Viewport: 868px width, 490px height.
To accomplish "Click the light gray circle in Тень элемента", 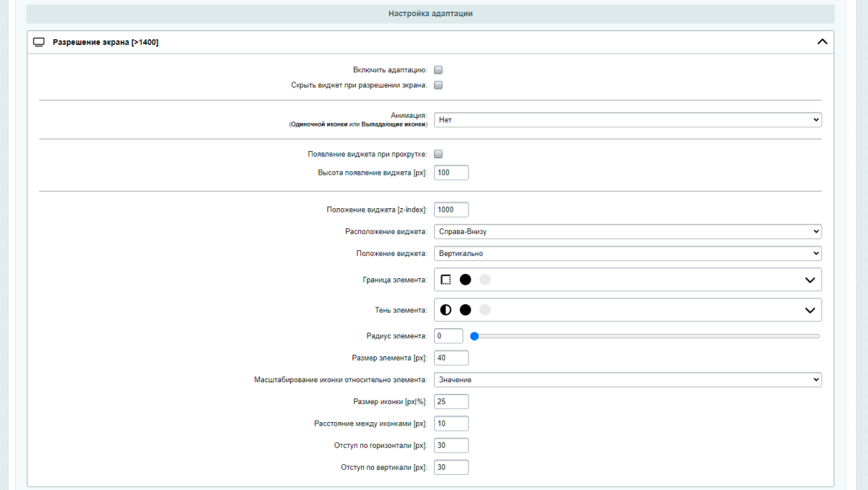I will (x=485, y=310).
